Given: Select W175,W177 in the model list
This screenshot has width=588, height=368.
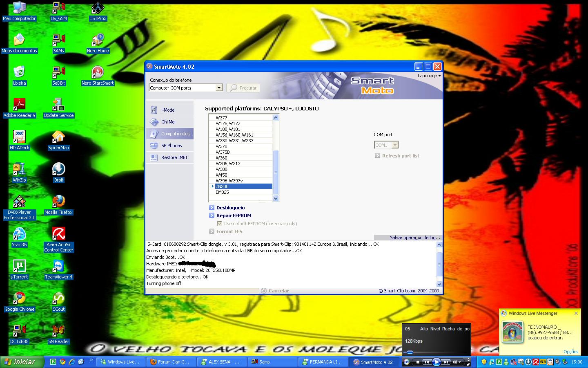Looking at the screenshot, I should 243,123.
